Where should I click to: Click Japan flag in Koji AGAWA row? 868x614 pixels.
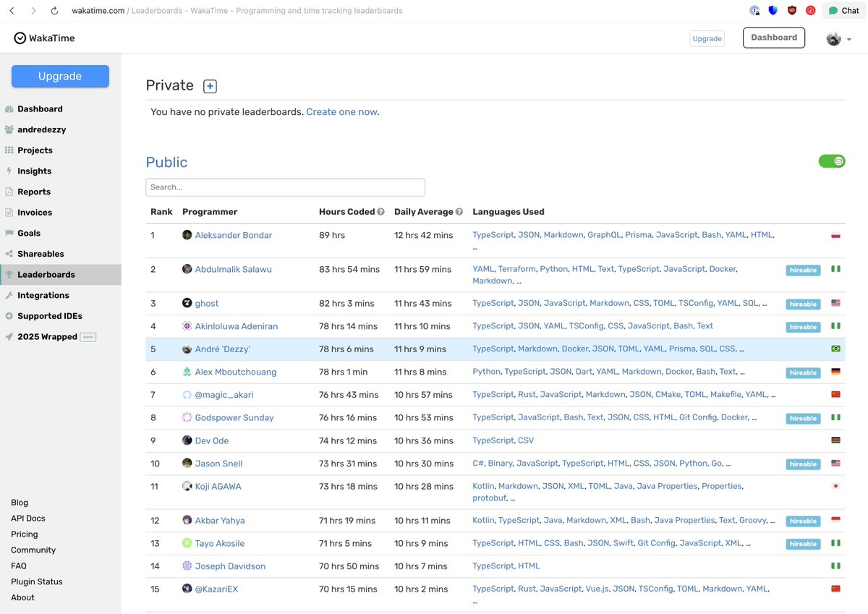(x=835, y=486)
